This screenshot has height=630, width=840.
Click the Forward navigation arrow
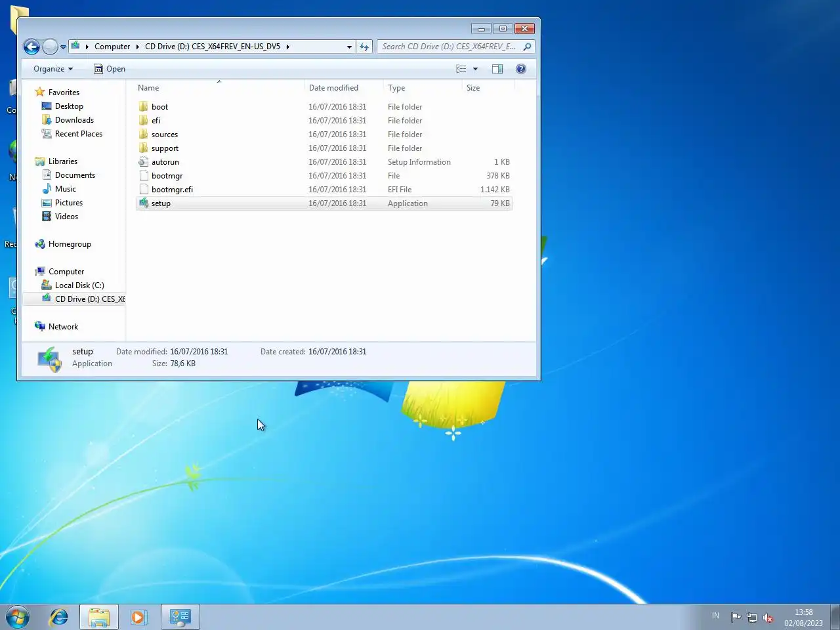(x=50, y=47)
